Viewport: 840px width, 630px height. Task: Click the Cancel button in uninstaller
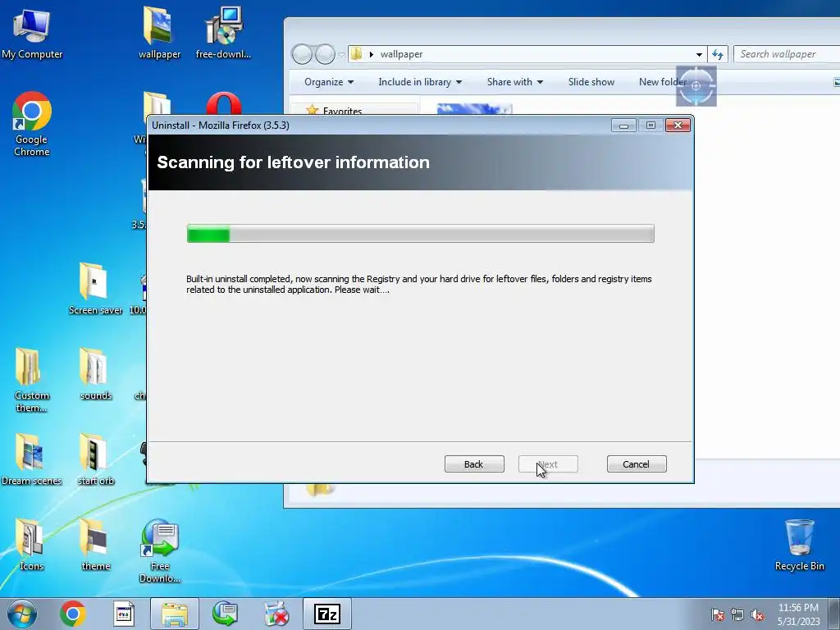637,464
